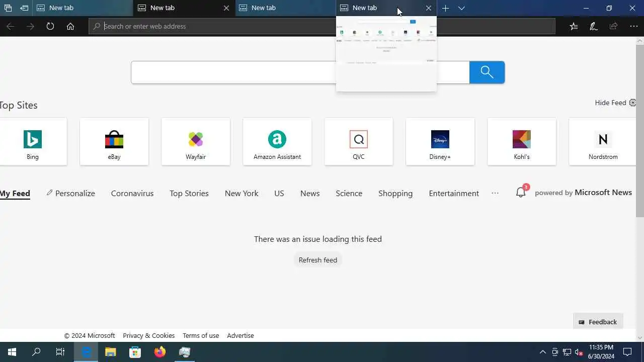This screenshot has width=644, height=362.
Task: Open the Feedback button
Action: [598, 322]
